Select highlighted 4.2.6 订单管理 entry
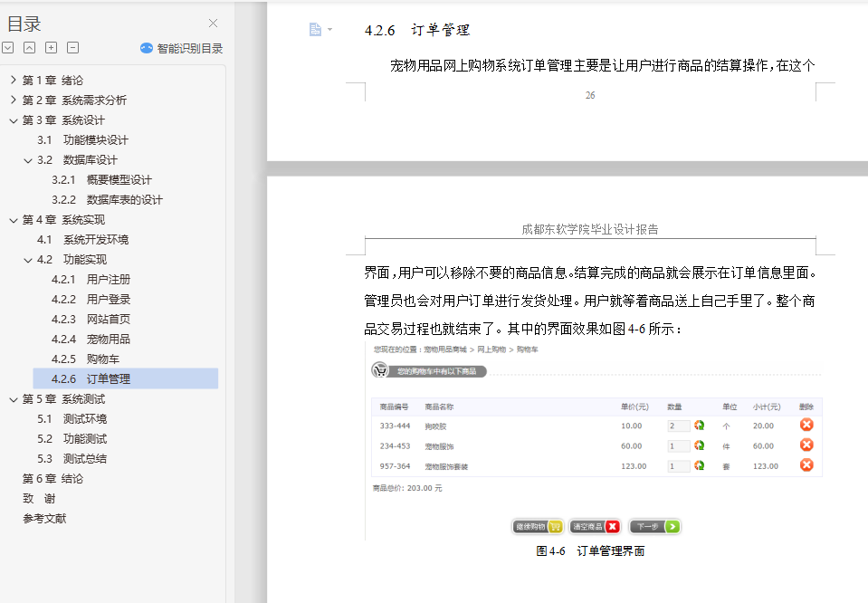This screenshot has height=603, width=868. click(x=126, y=379)
